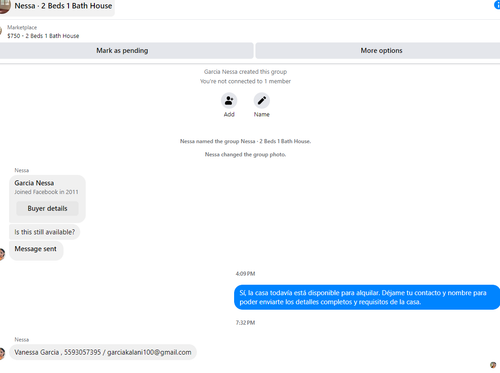Click the 7:32 PM timestamp

click(245, 323)
